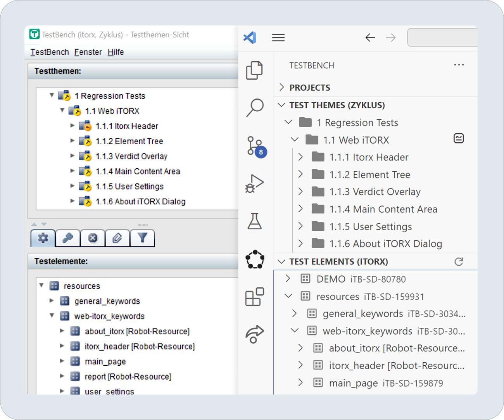The image size is (504, 420).
Task: Select main_page in Testelemente panel
Action: (105, 361)
